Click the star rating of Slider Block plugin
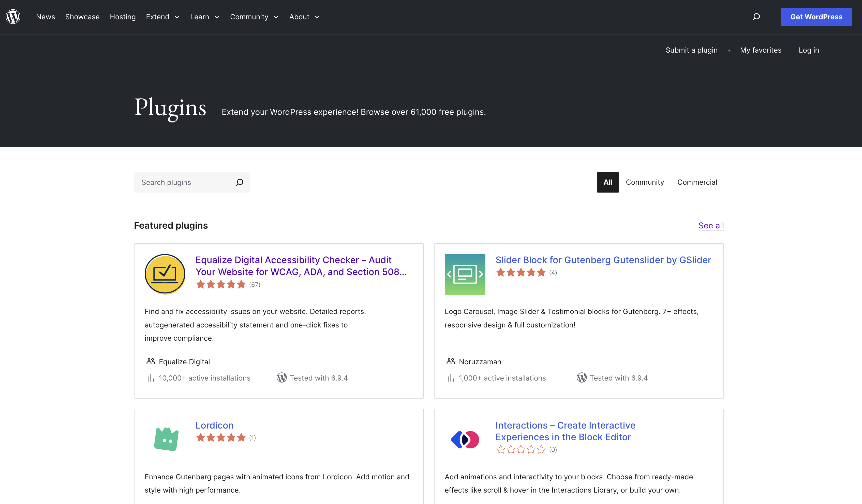The width and height of the screenshot is (862, 504). tap(521, 272)
